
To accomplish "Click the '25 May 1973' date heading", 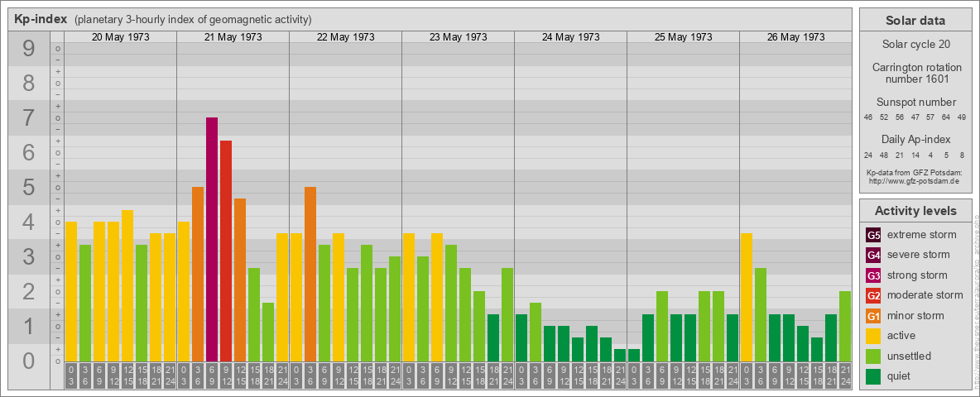I will click(683, 37).
